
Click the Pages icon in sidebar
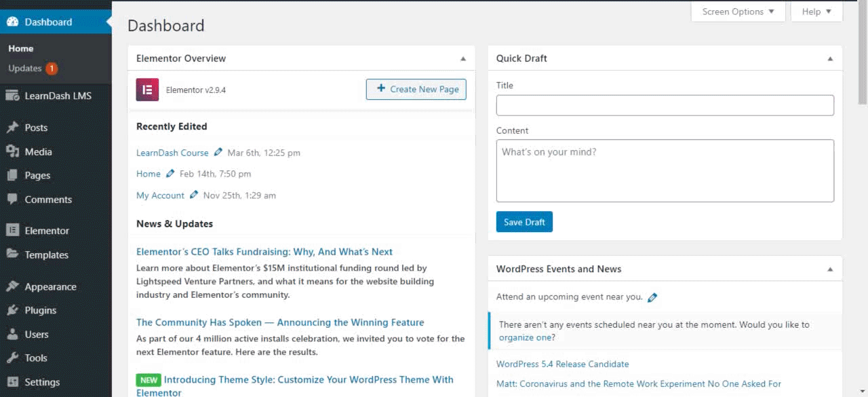click(12, 175)
